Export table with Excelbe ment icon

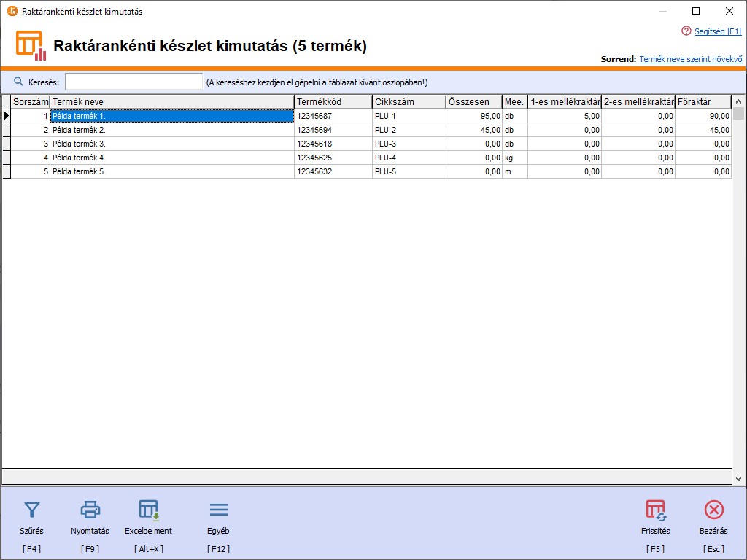coord(149,510)
